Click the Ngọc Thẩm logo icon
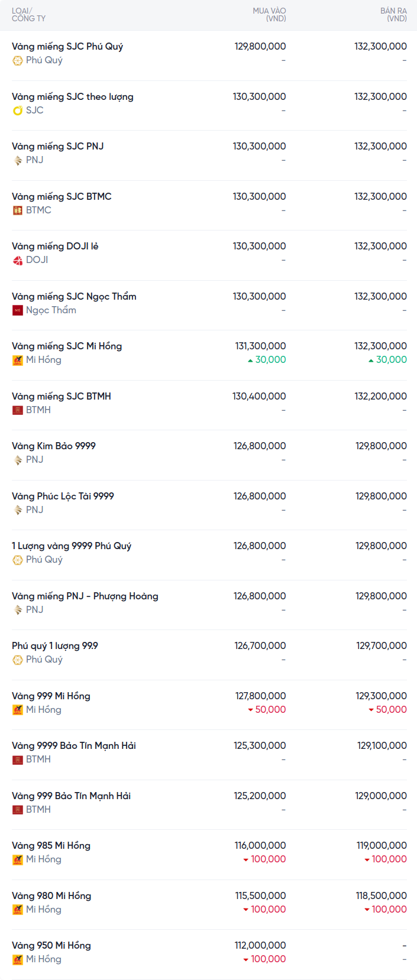417x980 pixels. (18, 310)
